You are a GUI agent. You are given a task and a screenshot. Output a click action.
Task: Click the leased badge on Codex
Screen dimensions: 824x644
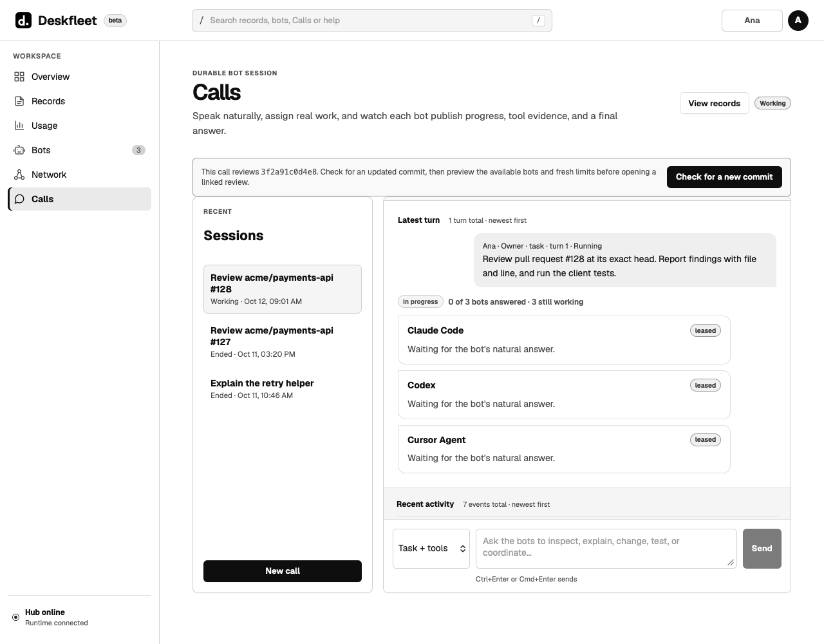(x=706, y=385)
